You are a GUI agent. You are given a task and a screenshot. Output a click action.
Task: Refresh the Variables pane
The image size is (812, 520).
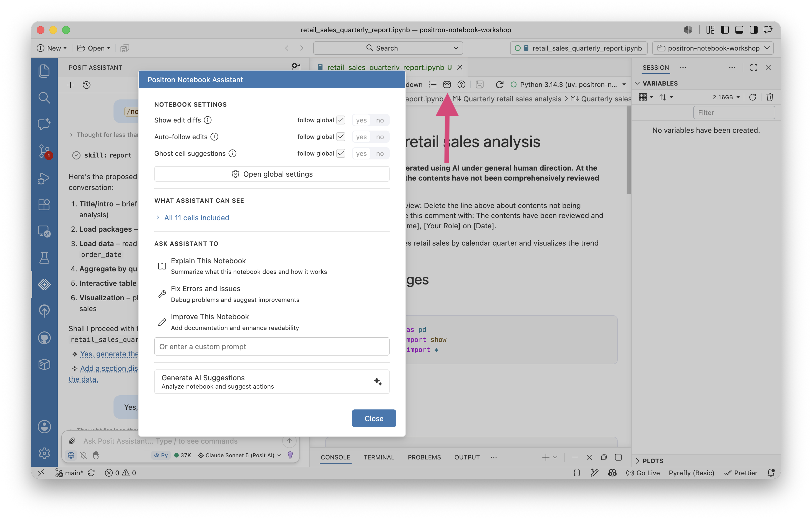tap(752, 97)
